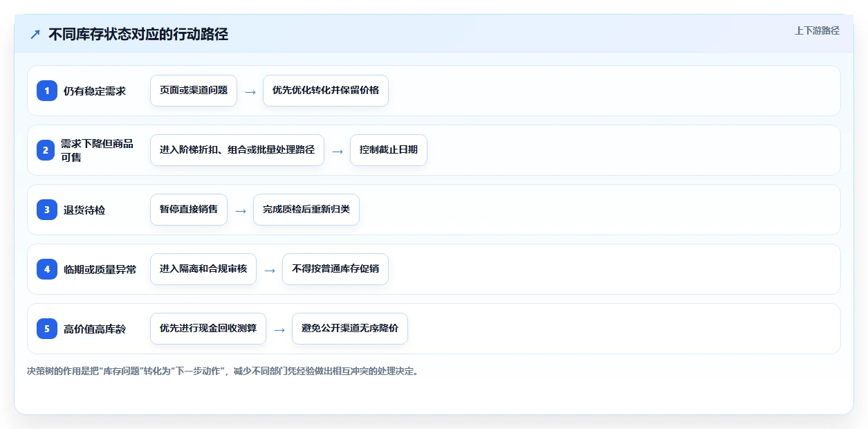
Task: Click the number 4 badge for 临期或质量异常
Action: 47,268
